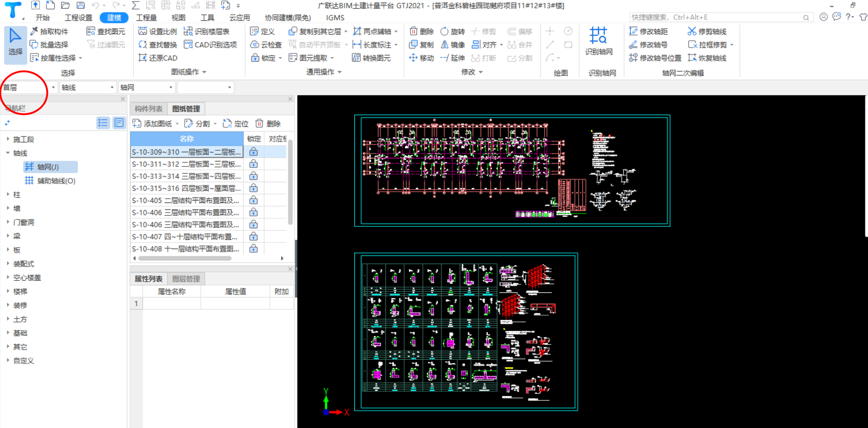
Task: Select 辅助轴线(O) tree item
Action: click(x=50, y=181)
